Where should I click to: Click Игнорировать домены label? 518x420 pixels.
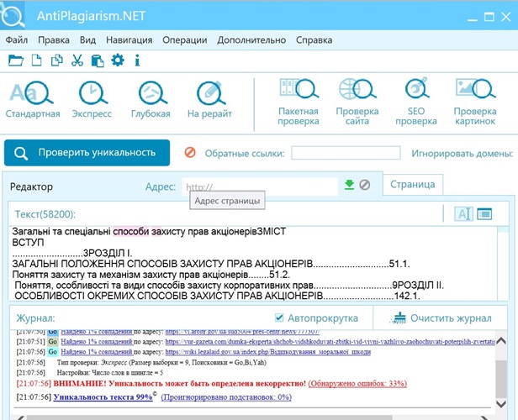tap(462, 153)
